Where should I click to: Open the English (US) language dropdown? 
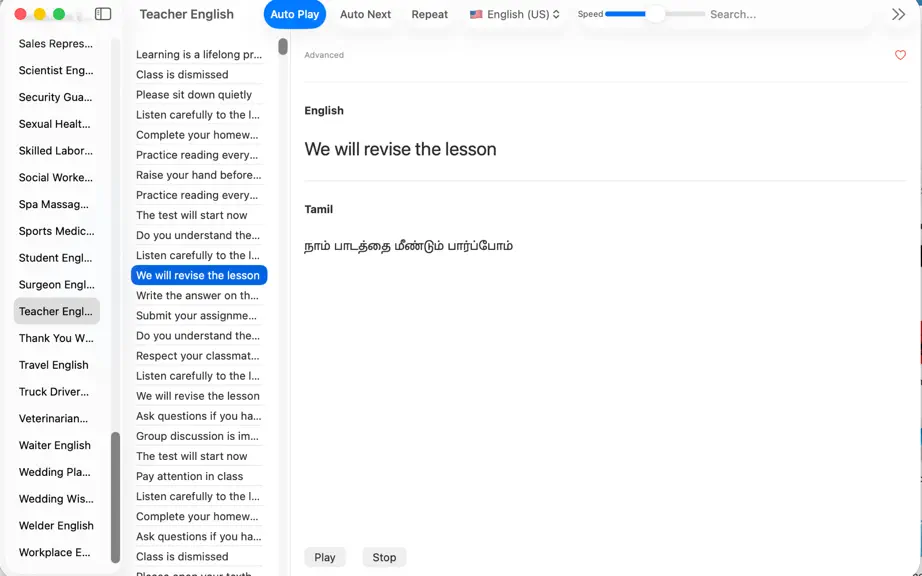tap(515, 14)
